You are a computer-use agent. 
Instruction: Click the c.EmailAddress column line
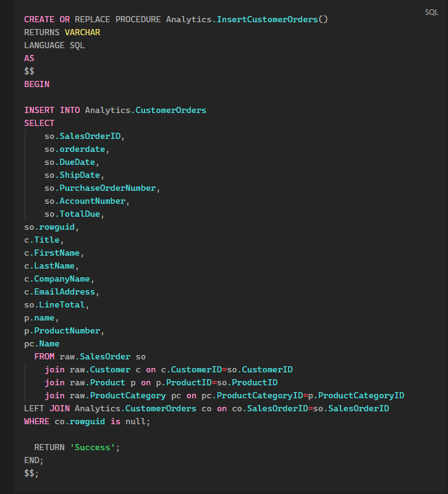61,291
